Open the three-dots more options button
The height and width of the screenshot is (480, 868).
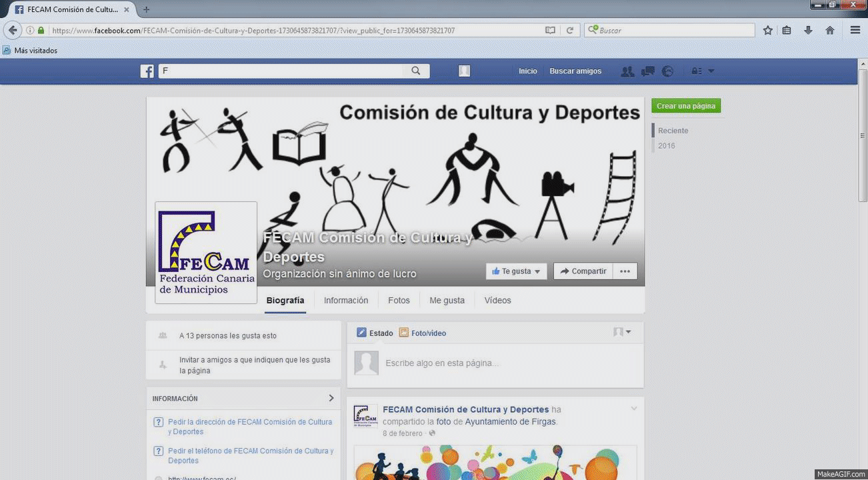tap(625, 271)
